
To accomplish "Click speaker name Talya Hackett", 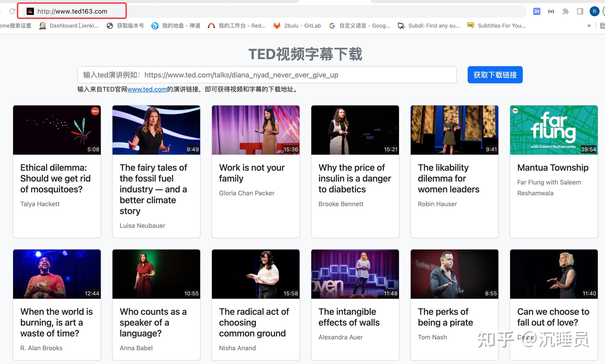I will coord(40,204).
